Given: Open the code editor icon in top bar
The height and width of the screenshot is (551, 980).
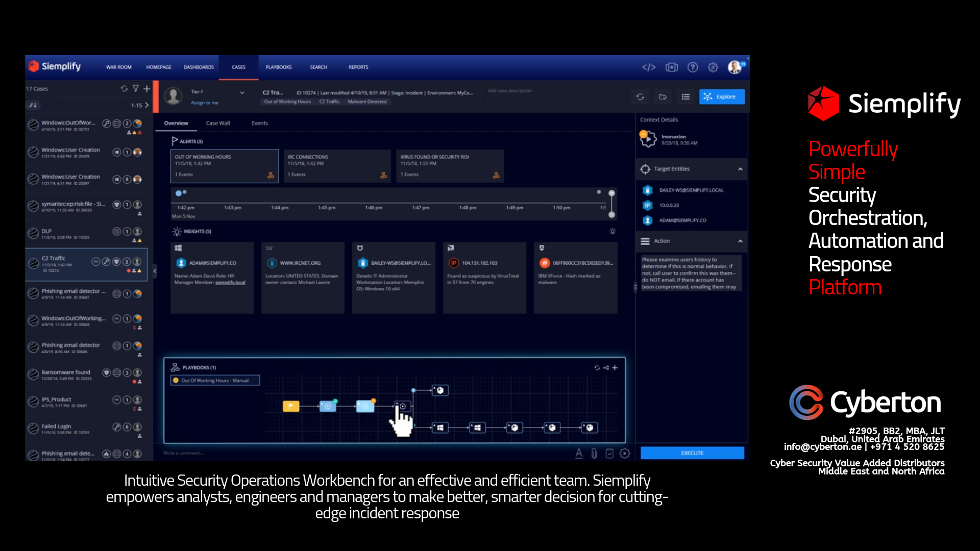Looking at the screenshot, I should pyautogui.click(x=649, y=67).
